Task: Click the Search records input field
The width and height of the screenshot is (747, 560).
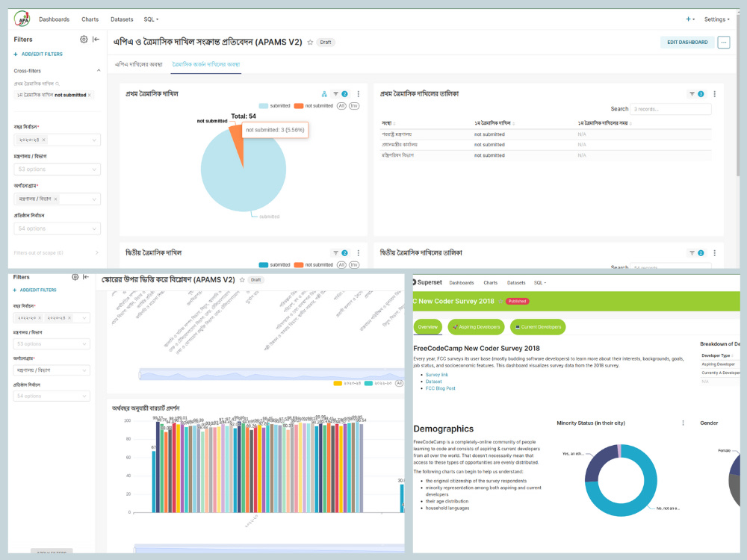Action: point(671,108)
